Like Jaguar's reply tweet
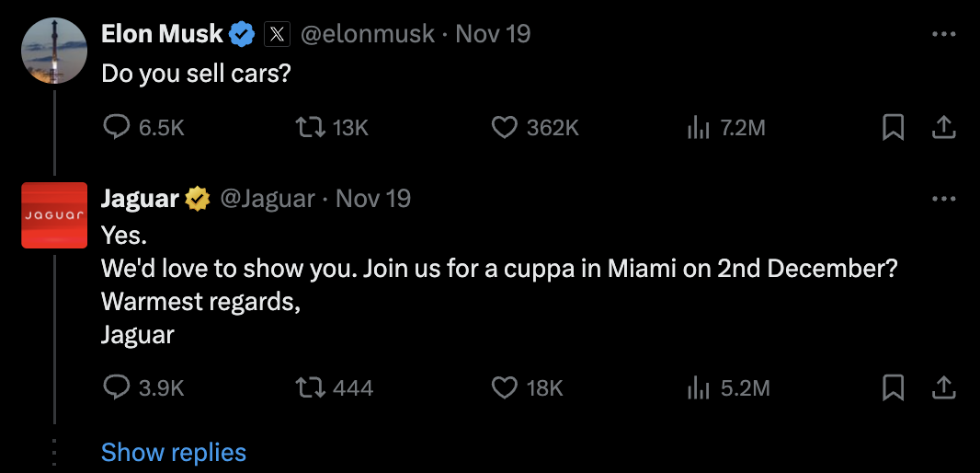This screenshot has height=473, width=980. tap(504, 387)
